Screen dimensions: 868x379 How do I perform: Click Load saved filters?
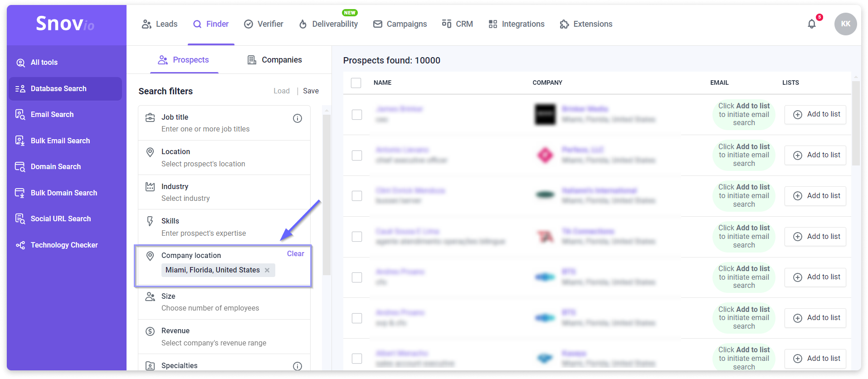point(282,91)
